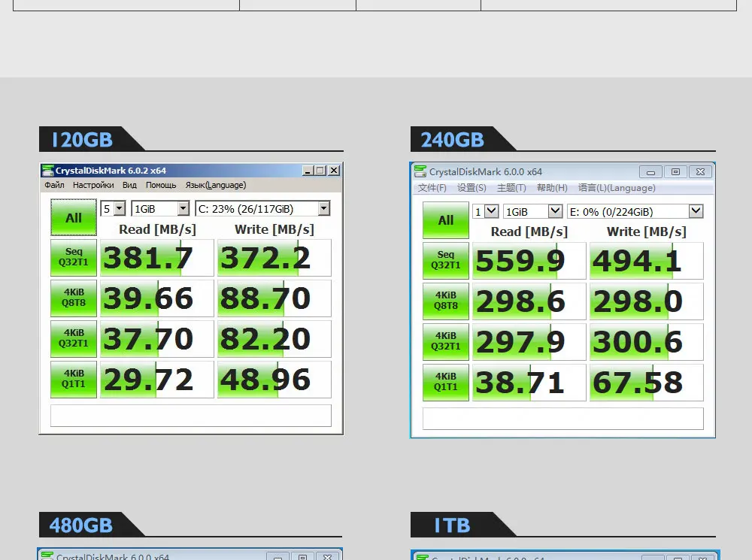Open Вид menu in 120GB window
Image resolution: width=752 pixels, height=560 pixels.
[129, 185]
